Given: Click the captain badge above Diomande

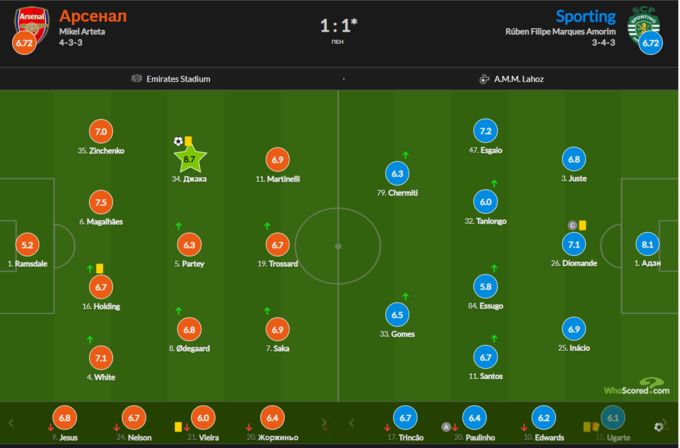Looking at the screenshot, I should tap(572, 226).
